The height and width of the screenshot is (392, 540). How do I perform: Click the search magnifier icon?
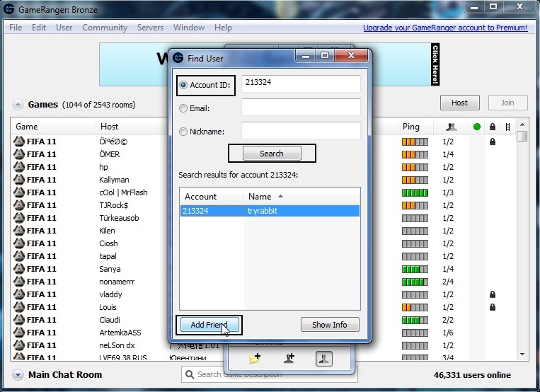pyautogui.click(x=190, y=374)
